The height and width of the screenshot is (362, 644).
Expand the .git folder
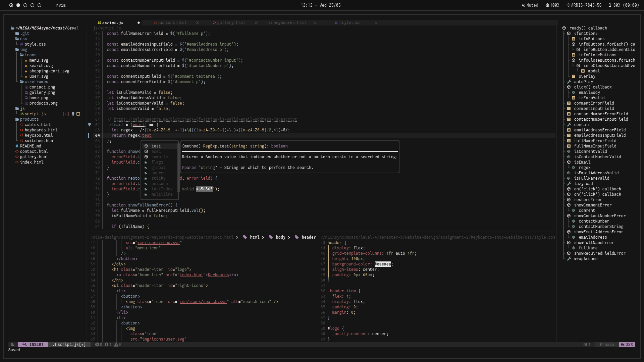[24, 34]
